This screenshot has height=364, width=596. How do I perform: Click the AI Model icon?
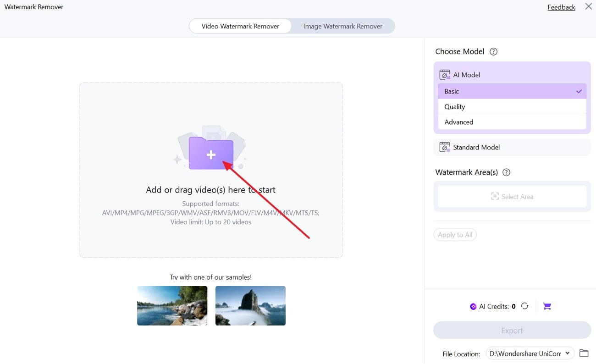(x=444, y=74)
